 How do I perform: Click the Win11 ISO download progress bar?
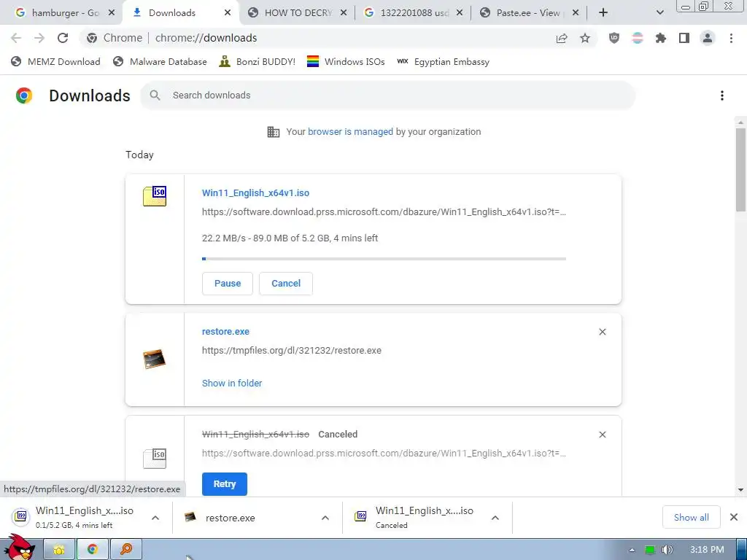[x=384, y=259]
